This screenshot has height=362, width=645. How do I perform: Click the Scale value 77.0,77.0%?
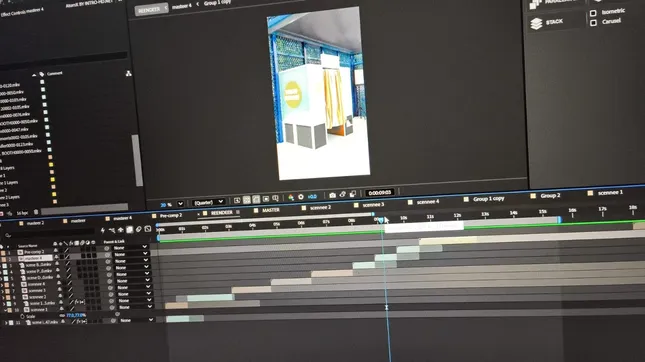(x=76, y=315)
